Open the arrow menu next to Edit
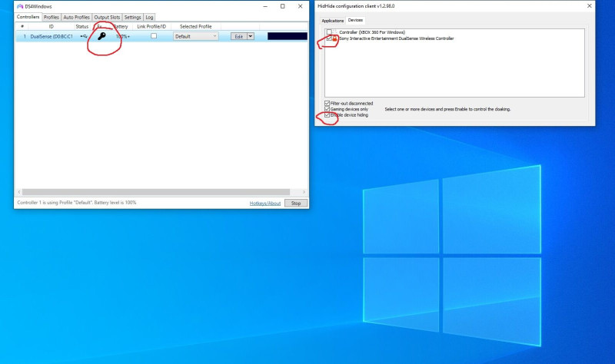This screenshot has width=615, height=364. tap(251, 36)
